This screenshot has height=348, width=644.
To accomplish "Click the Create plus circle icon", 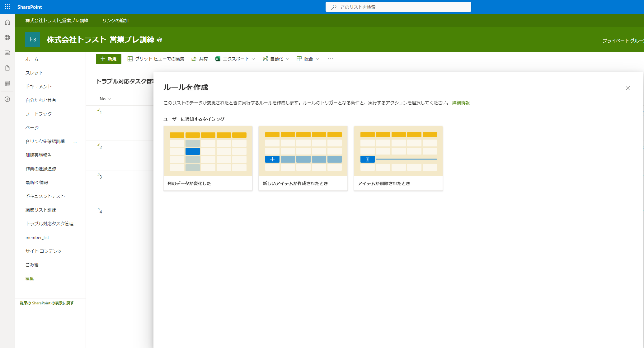I will [x=7, y=99].
